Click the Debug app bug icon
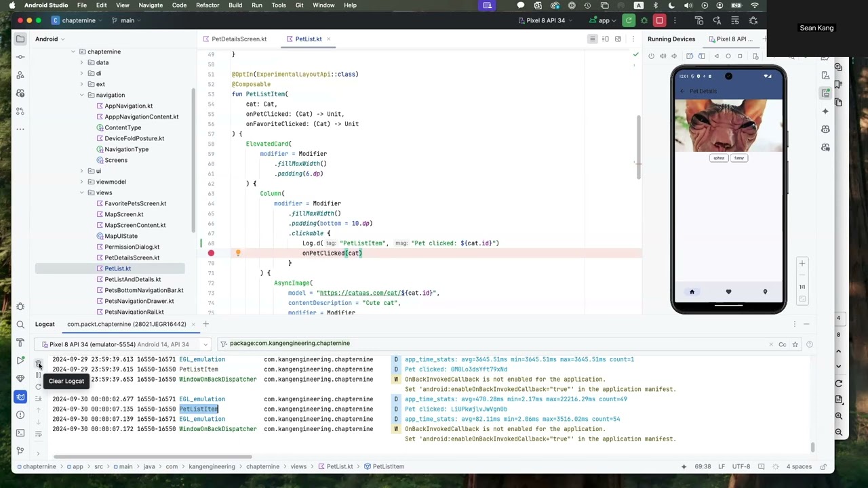The width and height of the screenshot is (868, 488). [x=644, y=20]
